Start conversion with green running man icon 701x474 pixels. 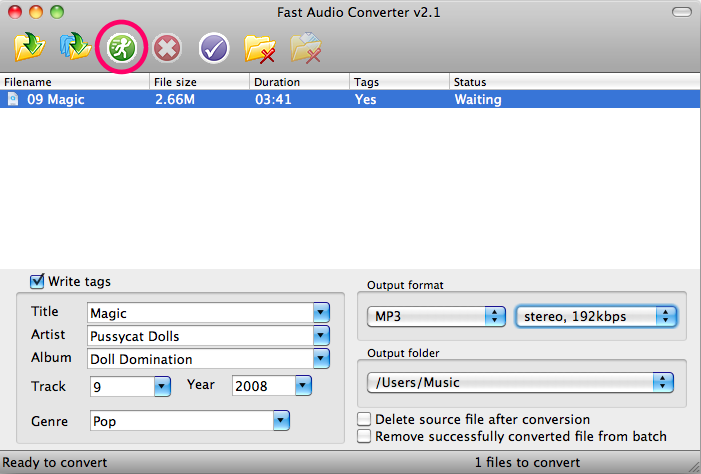(x=122, y=47)
